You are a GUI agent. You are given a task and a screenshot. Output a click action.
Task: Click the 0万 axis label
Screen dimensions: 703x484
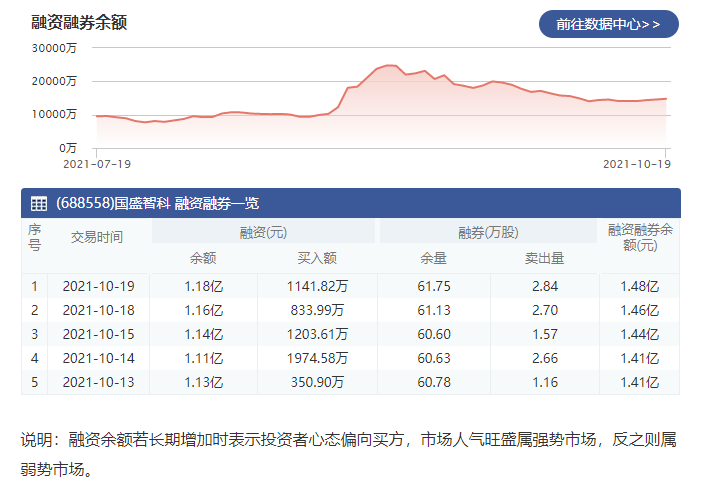[68, 148]
